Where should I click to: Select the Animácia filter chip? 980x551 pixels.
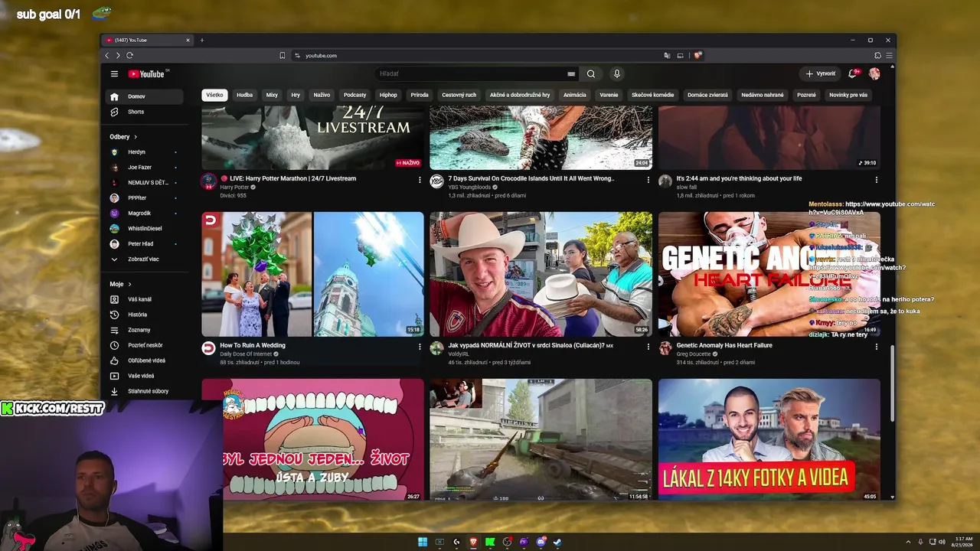click(x=574, y=95)
